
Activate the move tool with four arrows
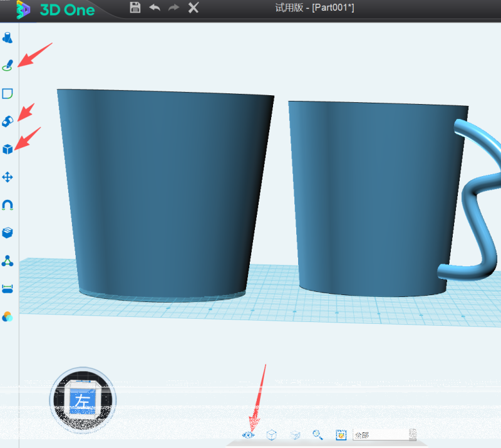coord(8,177)
